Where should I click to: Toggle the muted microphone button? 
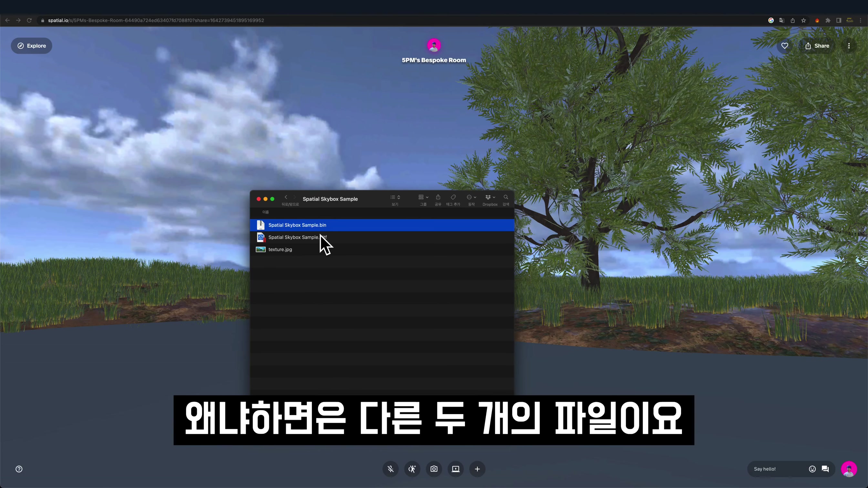[x=390, y=469]
